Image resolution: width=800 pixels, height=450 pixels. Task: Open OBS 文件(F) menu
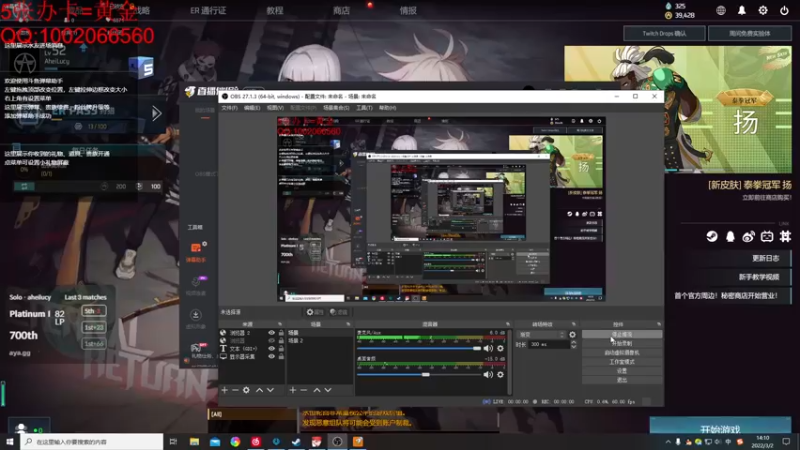(x=229, y=108)
